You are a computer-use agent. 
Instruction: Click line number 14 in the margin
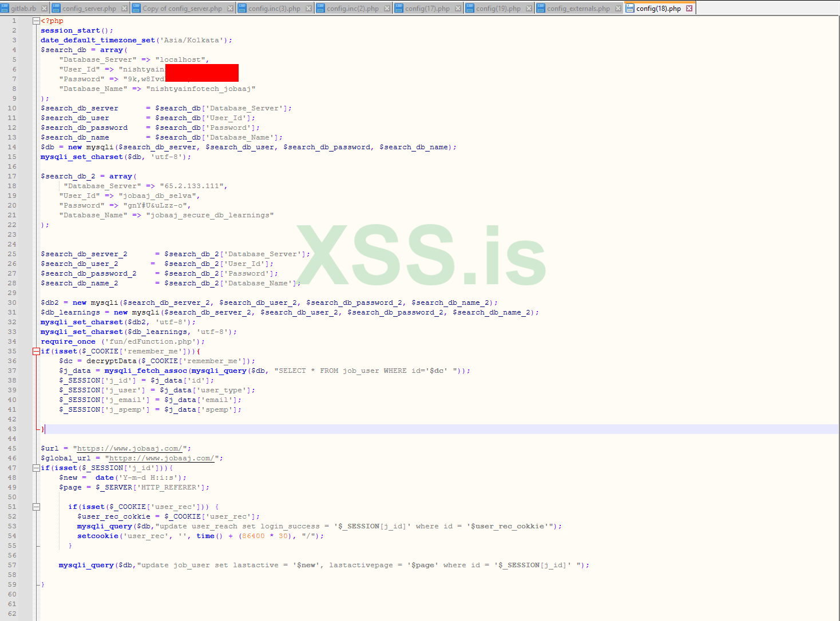point(12,147)
